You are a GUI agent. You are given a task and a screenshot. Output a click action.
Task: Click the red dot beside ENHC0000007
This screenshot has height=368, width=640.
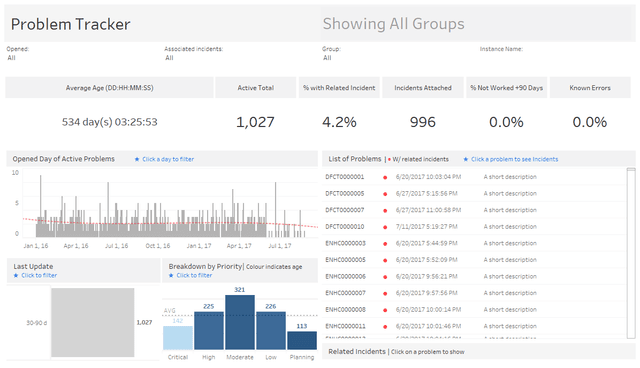point(385,293)
